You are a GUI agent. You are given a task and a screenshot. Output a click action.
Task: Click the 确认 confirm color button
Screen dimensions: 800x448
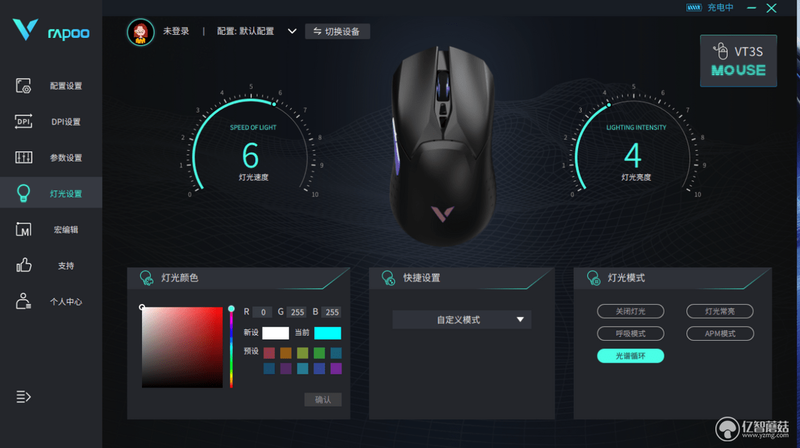[x=323, y=400]
